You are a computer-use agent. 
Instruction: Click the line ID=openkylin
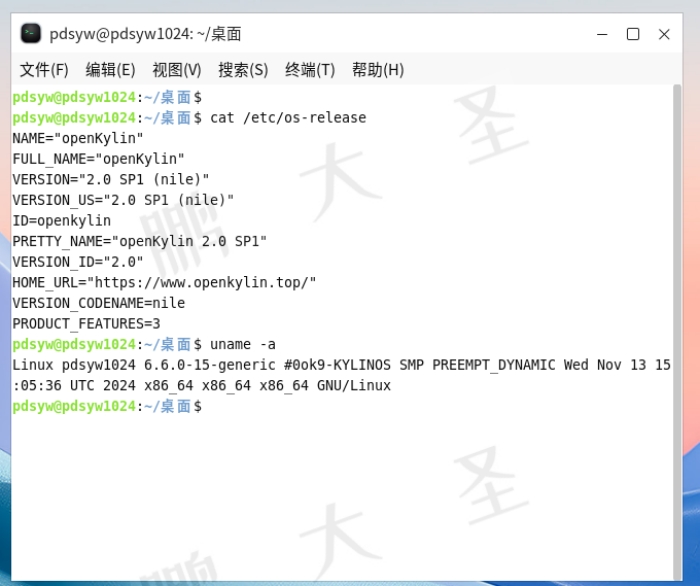(62, 220)
